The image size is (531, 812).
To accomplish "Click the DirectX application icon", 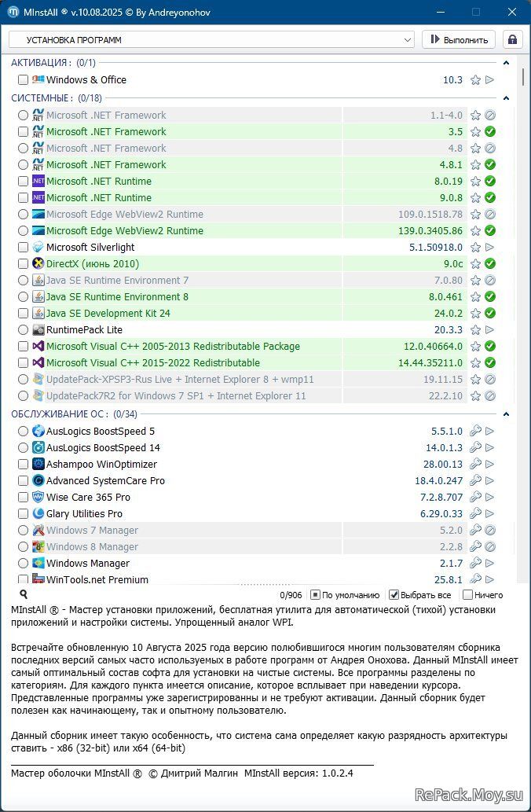I will point(38,263).
